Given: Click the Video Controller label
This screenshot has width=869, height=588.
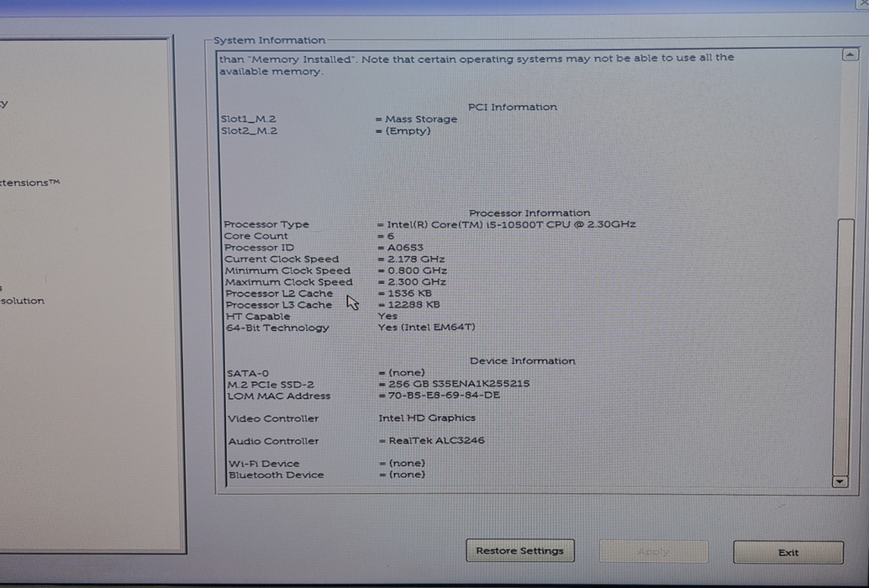Looking at the screenshot, I should (x=273, y=418).
